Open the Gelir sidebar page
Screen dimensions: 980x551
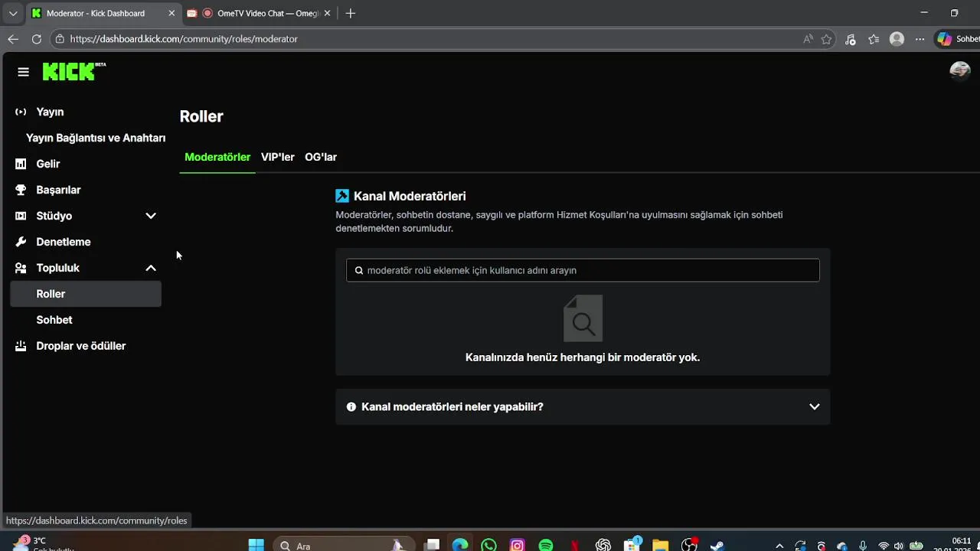click(x=48, y=164)
